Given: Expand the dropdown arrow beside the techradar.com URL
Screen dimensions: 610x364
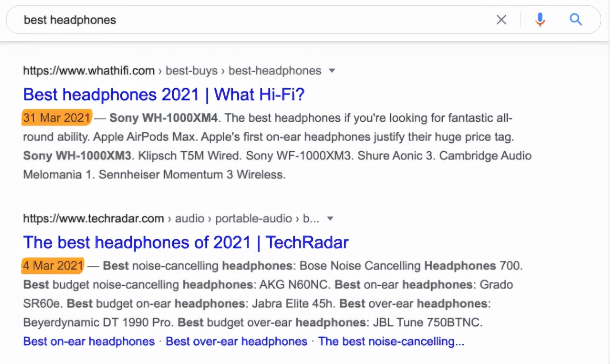Looking at the screenshot, I should (x=330, y=219).
